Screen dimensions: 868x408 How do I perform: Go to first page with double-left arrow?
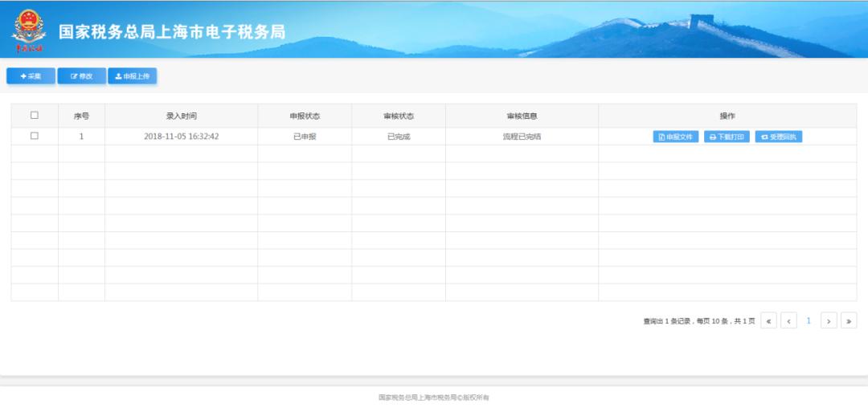(768, 320)
